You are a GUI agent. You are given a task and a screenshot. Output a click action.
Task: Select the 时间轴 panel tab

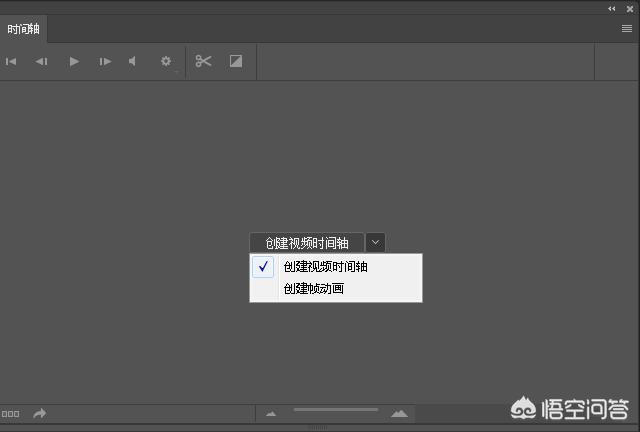tap(23, 30)
